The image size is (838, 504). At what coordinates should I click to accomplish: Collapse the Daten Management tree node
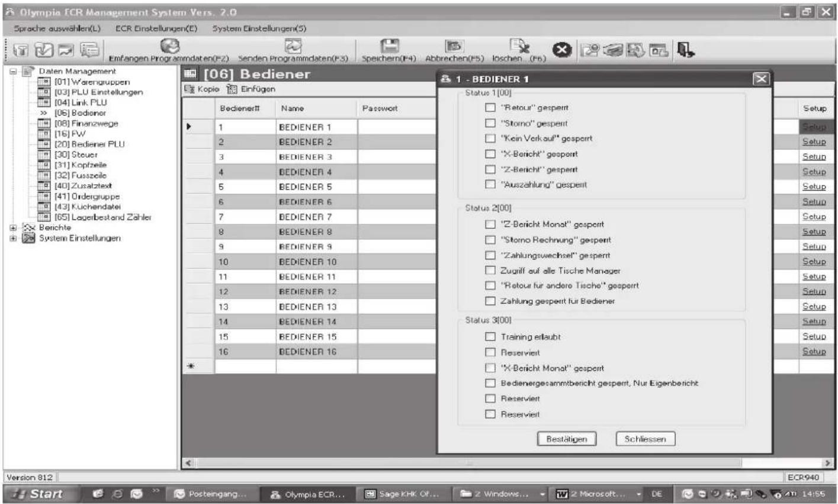click(x=14, y=71)
